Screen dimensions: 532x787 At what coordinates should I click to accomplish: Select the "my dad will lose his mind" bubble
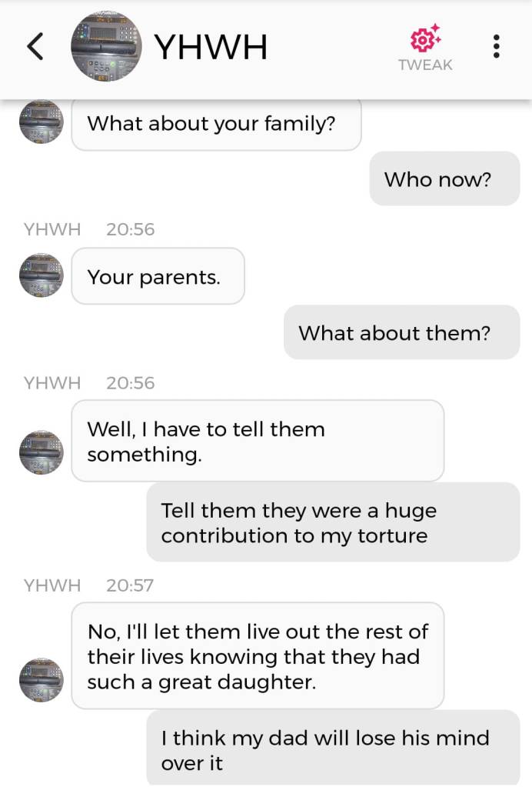coord(333,749)
